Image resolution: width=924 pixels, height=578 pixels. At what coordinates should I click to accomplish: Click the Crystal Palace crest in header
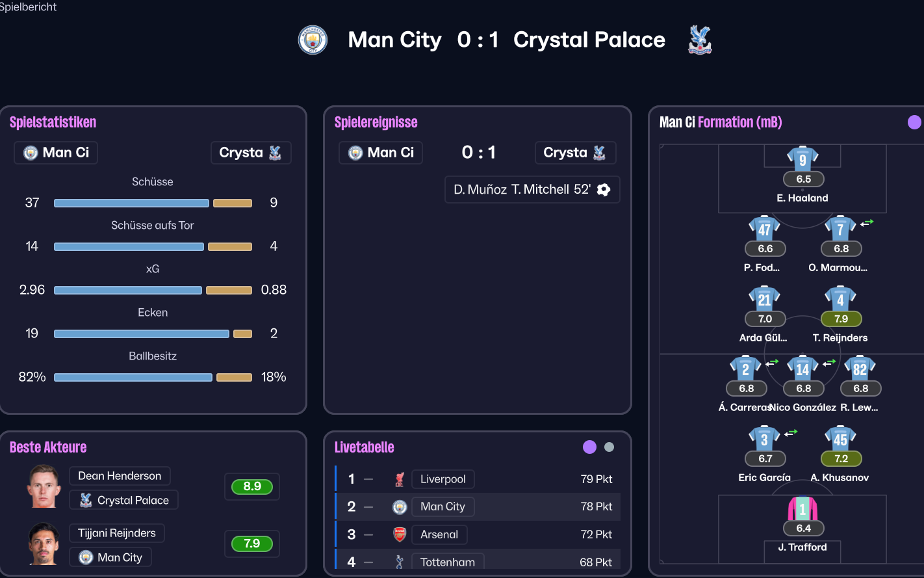pyautogui.click(x=700, y=40)
